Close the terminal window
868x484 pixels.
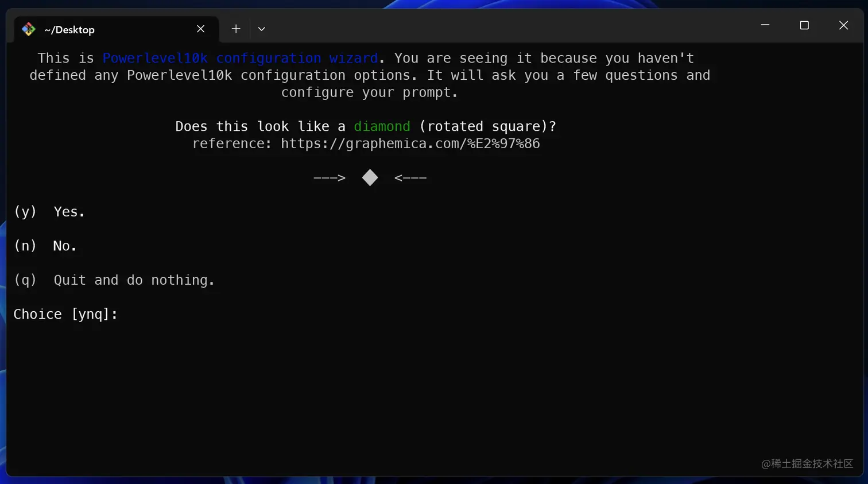pos(843,25)
